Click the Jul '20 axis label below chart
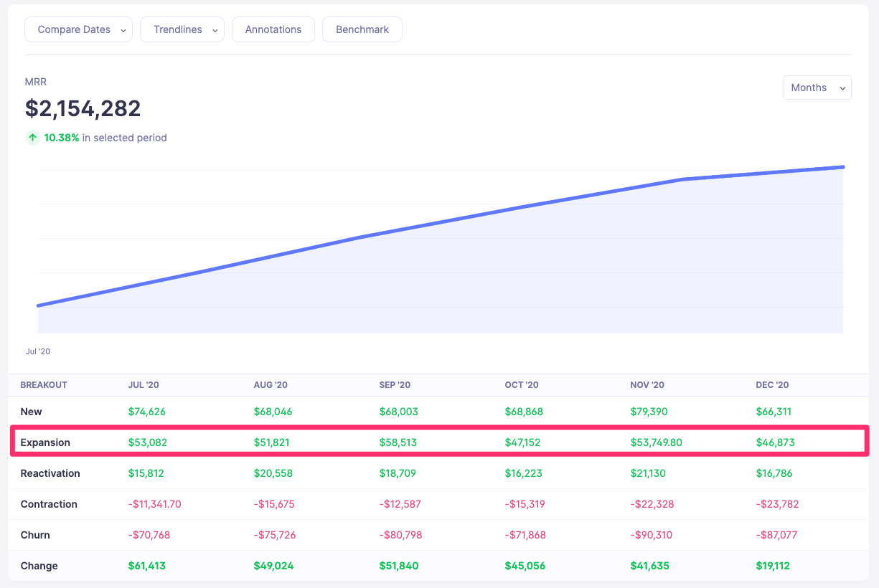The height and width of the screenshot is (588, 879). click(x=38, y=351)
